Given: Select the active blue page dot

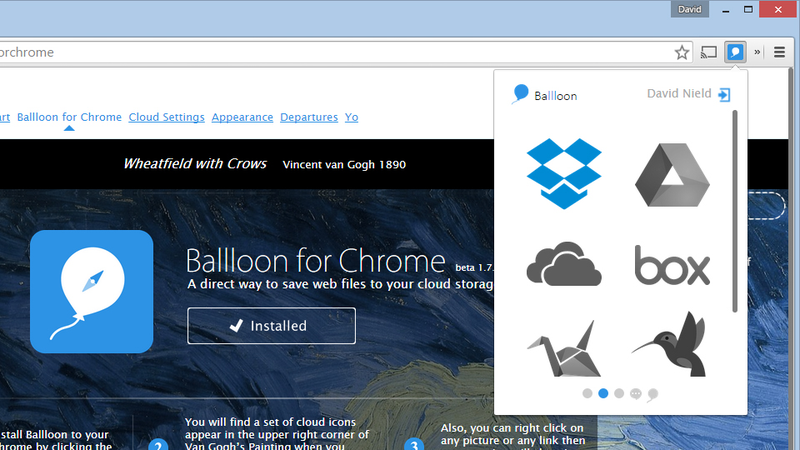Looking at the screenshot, I should coord(603,393).
